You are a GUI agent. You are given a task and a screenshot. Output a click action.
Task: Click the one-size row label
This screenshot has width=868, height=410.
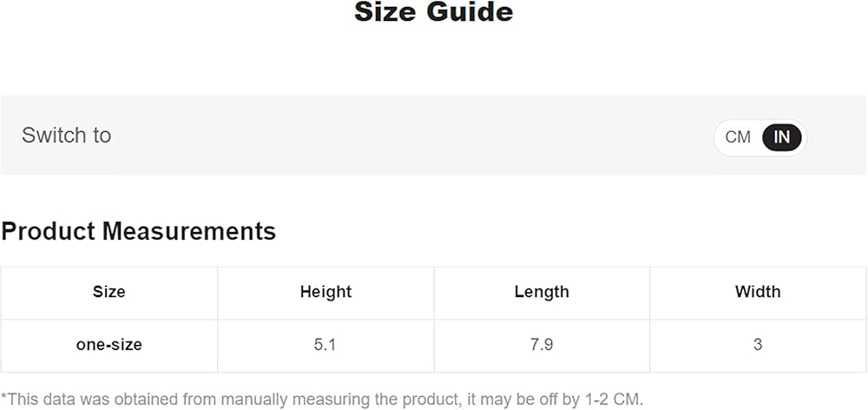(108, 345)
